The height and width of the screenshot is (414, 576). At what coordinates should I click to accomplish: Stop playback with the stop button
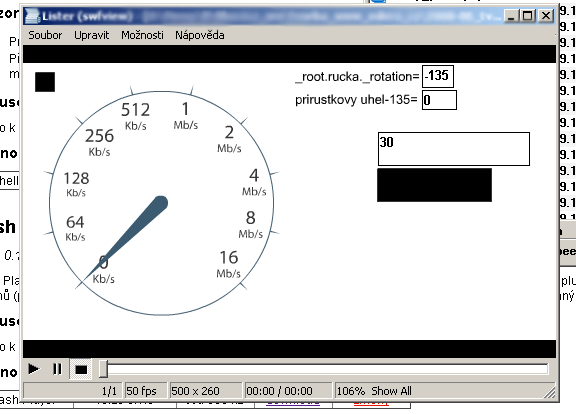point(81,369)
